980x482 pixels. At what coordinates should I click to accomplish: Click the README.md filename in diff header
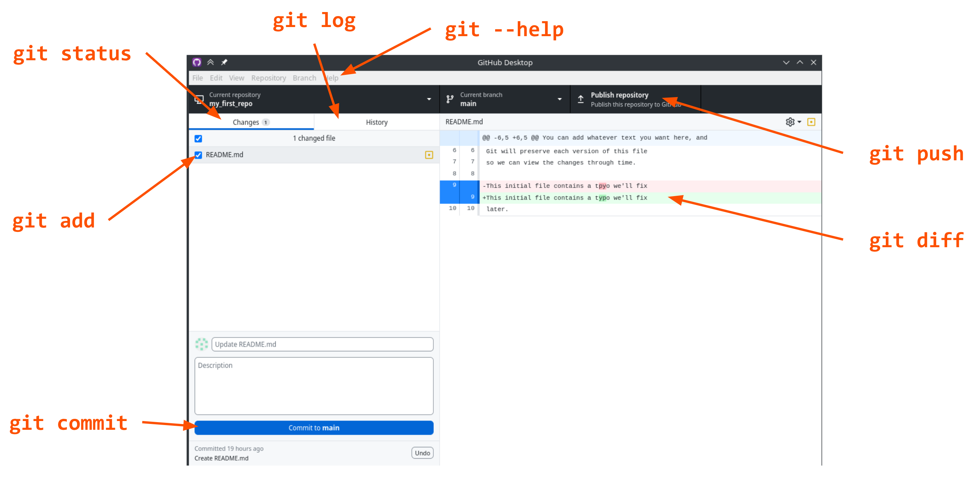(464, 122)
